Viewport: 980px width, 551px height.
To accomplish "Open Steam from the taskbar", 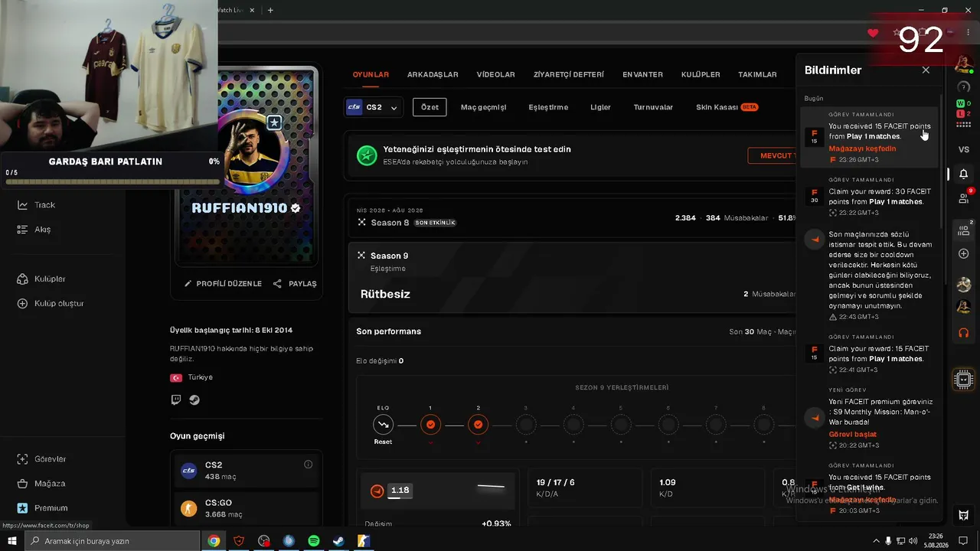I will [x=337, y=541].
